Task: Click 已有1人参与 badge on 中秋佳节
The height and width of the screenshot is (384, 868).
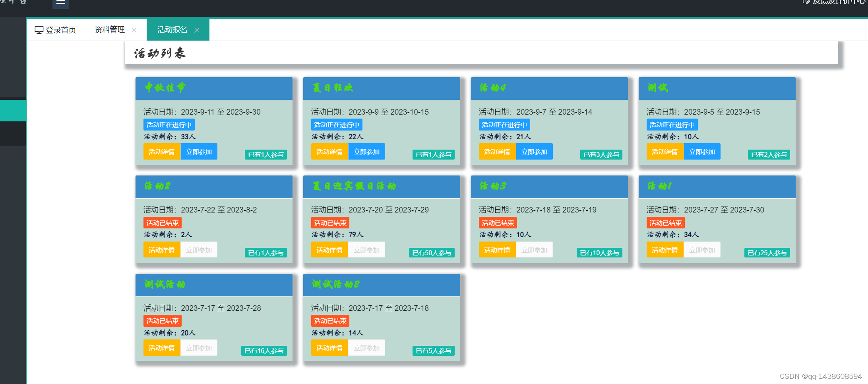Action: (x=266, y=154)
